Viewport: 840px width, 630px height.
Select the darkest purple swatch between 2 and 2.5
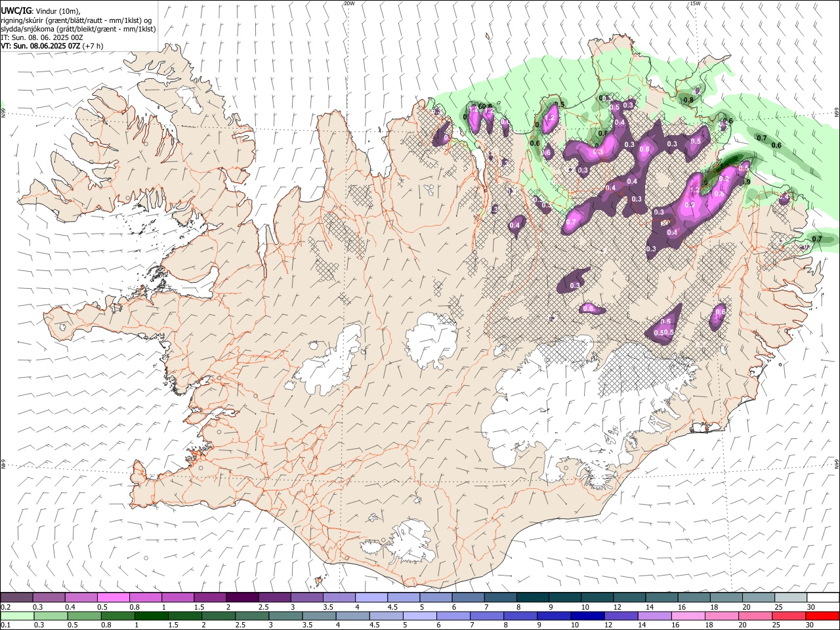coord(242,598)
